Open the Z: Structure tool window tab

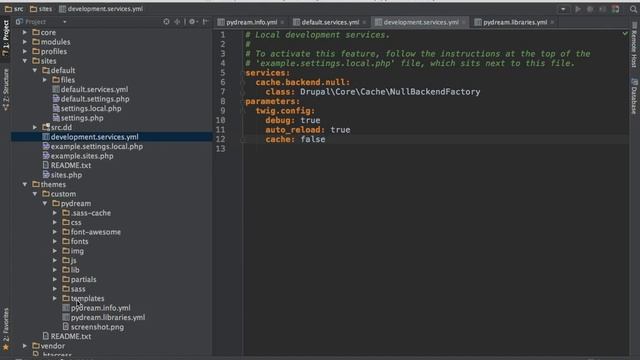[x=5, y=90]
